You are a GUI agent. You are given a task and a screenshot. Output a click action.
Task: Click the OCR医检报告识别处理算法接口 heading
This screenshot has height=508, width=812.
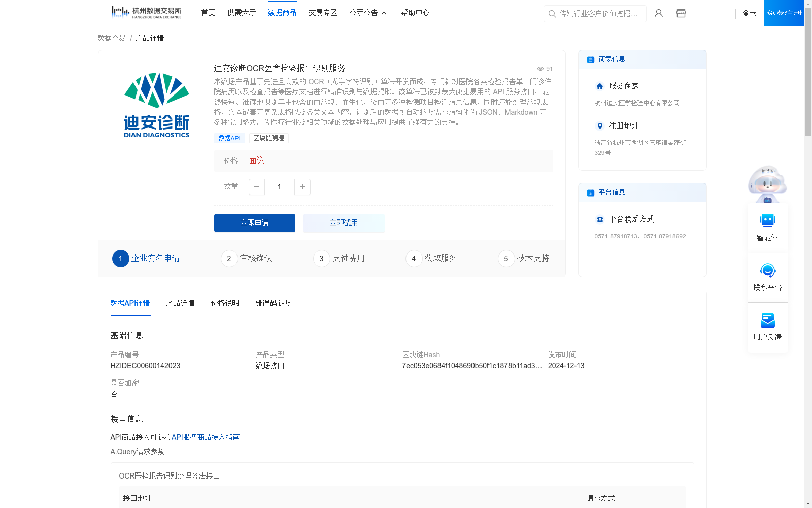(170, 476)
